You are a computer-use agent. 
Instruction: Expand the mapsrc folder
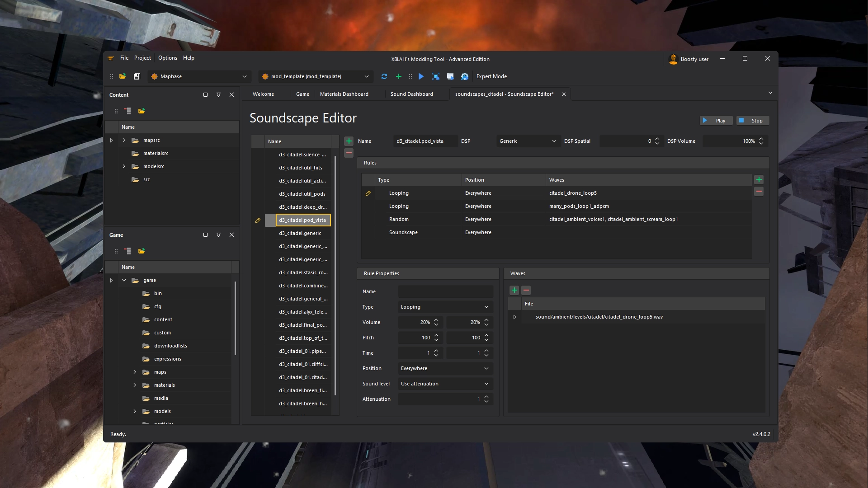click(x=123, y=140)
